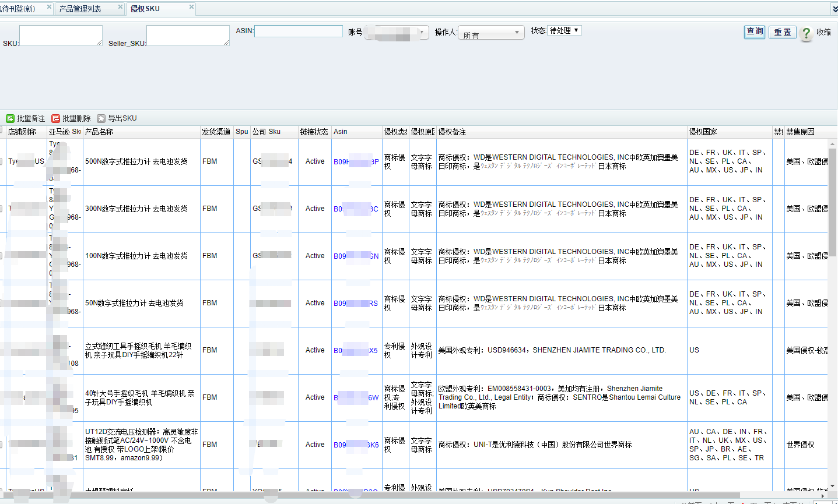The image size is (838, 504).
Task: Click the 产品名称 column header
Action: [x=142, y=132]
